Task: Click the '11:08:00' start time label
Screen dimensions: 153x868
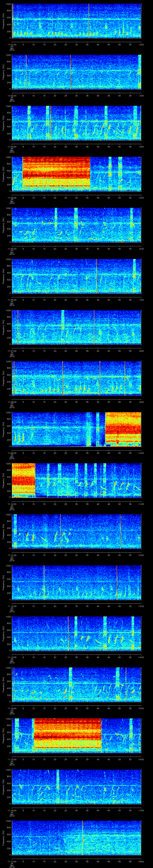Action: pyautogui.click(x=12, y=402)
